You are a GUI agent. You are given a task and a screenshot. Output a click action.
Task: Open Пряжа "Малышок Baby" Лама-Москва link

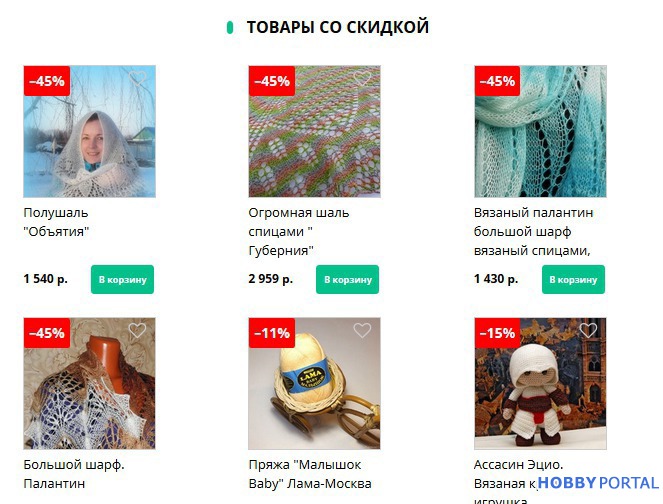click(310, 474)
